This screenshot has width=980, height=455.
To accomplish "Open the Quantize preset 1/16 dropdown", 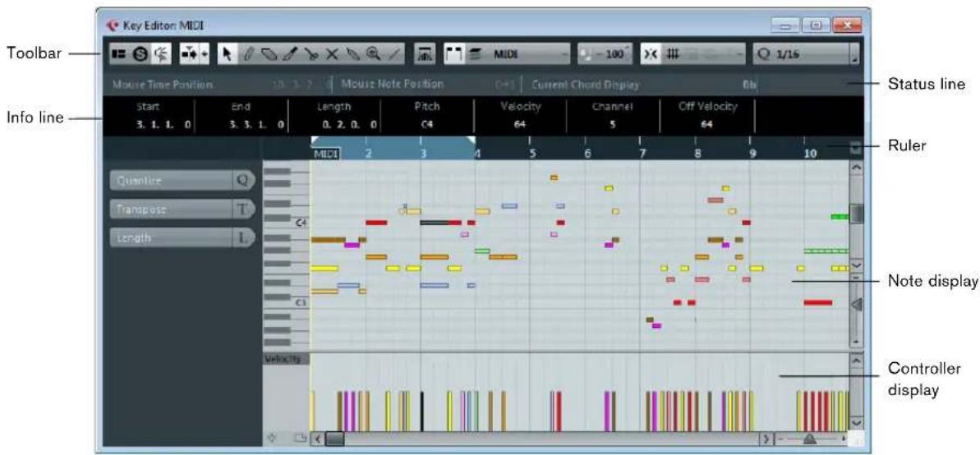I will pos(800,54).
